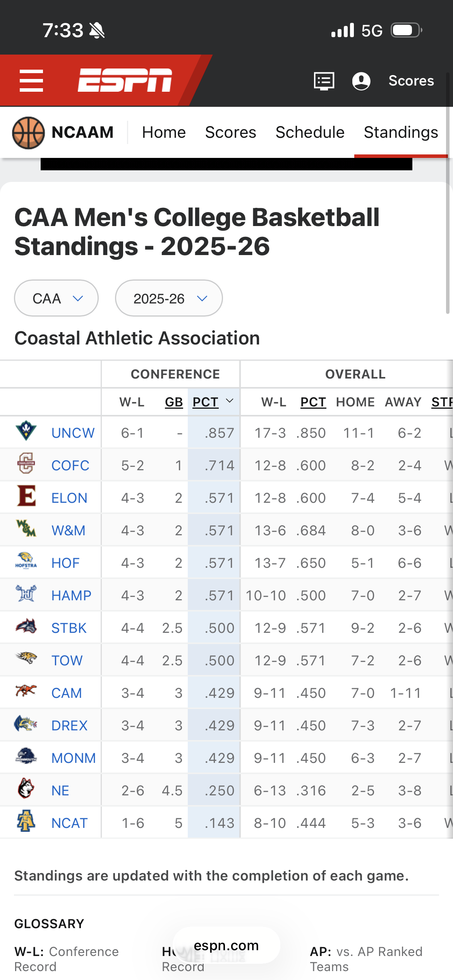Screen dimensions: 453x980
Task: Sort standings by GB column
Action: pos(174,402)
